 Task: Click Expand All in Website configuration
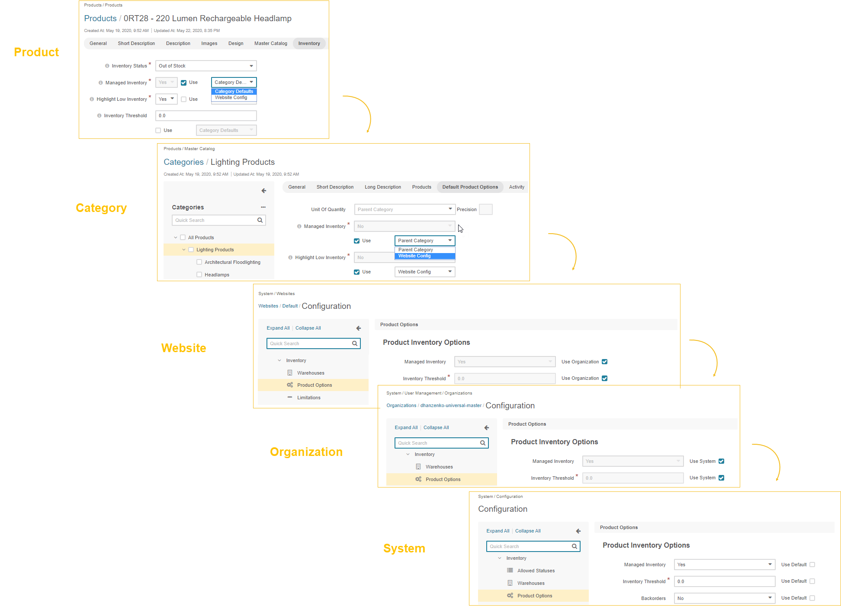coord(278,328)
